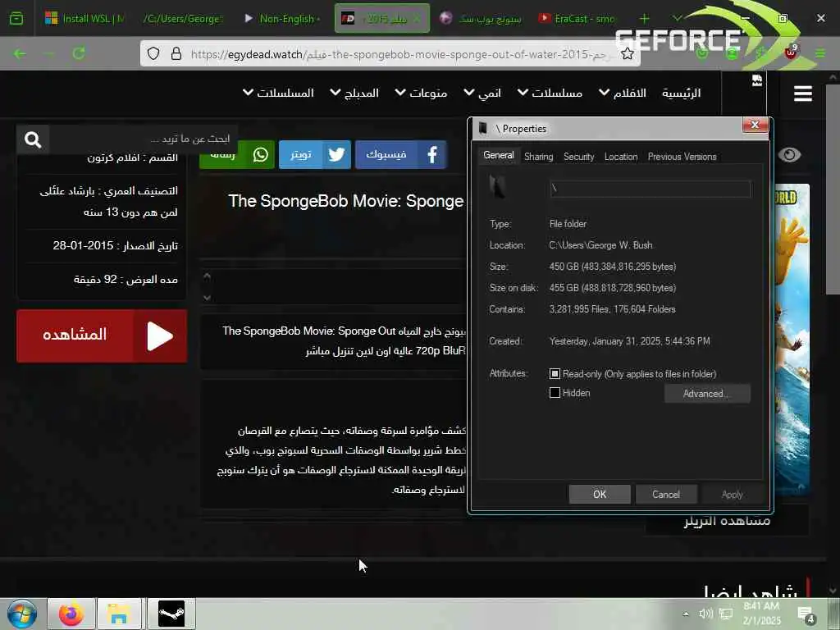
Task: Open الرئيسية home link
Action: (x=681, y=93)
